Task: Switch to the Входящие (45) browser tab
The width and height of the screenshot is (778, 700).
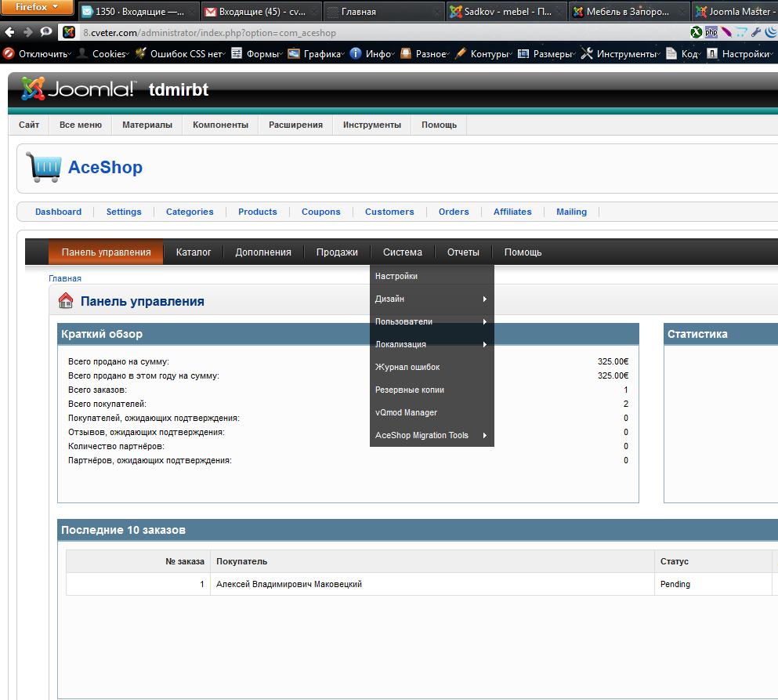Action: (262, 12)
